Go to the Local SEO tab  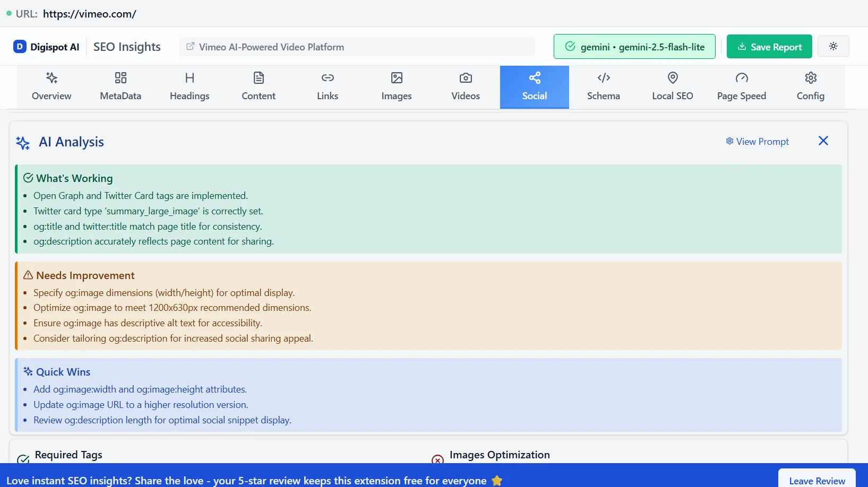pos(673,87)
